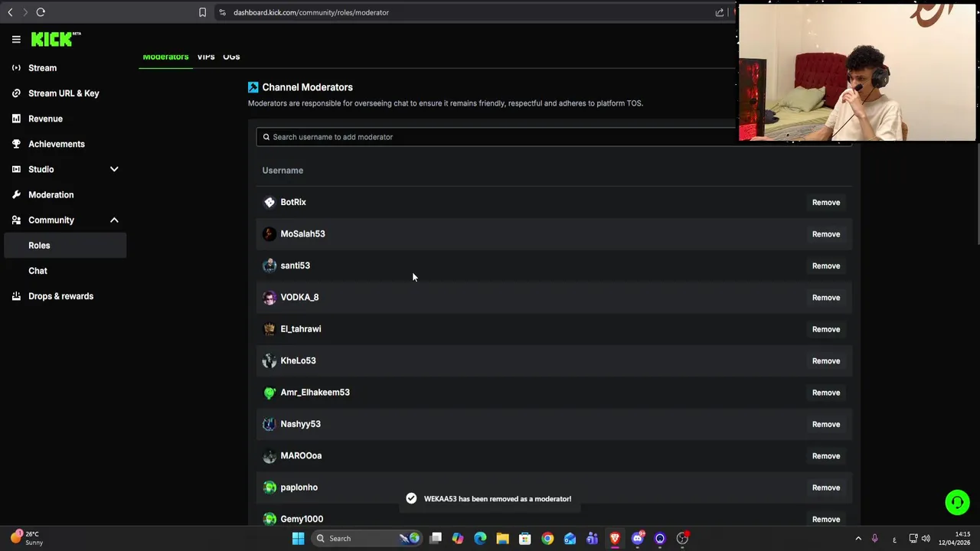
Task: Remove MAROOoa as moderator
Action: [x=826, y=456]
